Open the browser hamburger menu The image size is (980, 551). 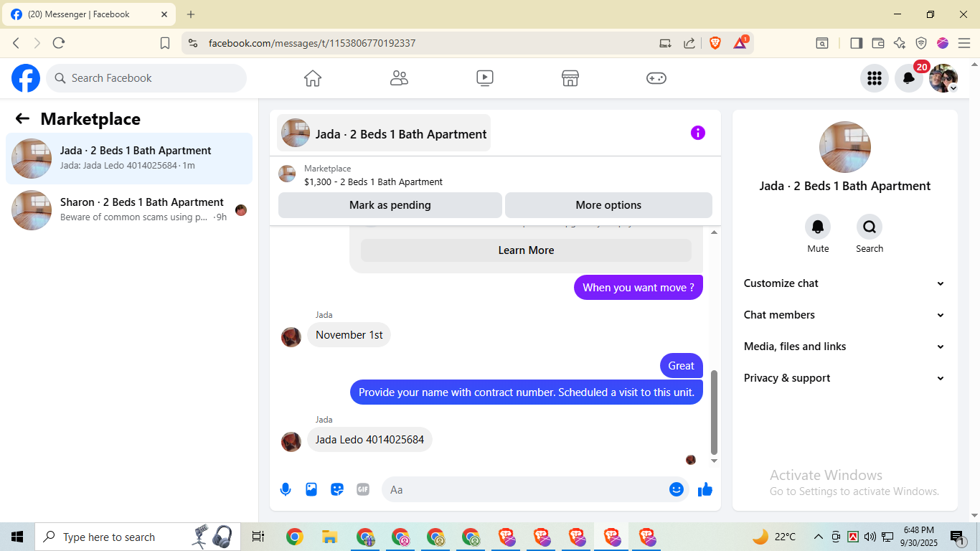point(964,43)
